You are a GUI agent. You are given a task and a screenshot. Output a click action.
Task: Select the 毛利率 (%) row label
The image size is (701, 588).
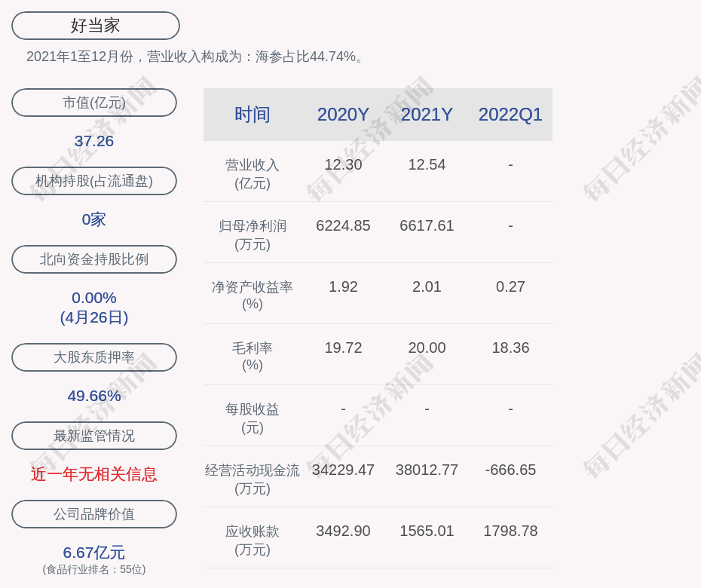point(253,357)
